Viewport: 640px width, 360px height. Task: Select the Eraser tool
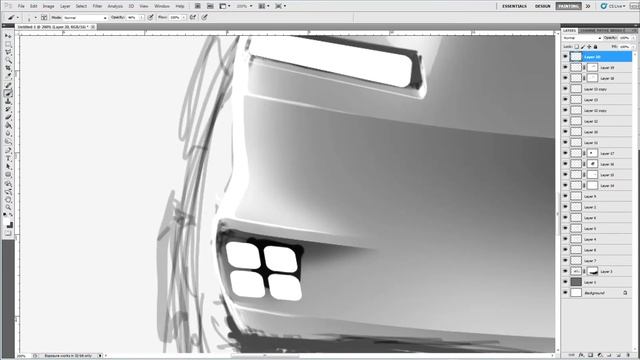pos(8,118)
